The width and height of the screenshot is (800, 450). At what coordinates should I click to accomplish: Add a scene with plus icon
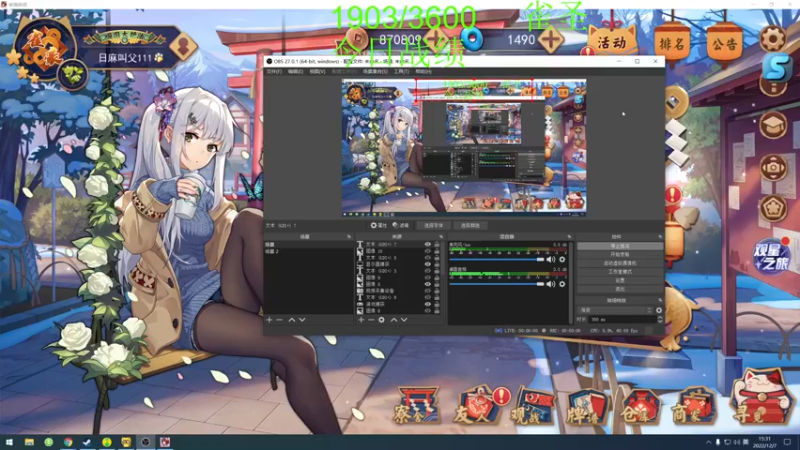(x=269, y=320)
